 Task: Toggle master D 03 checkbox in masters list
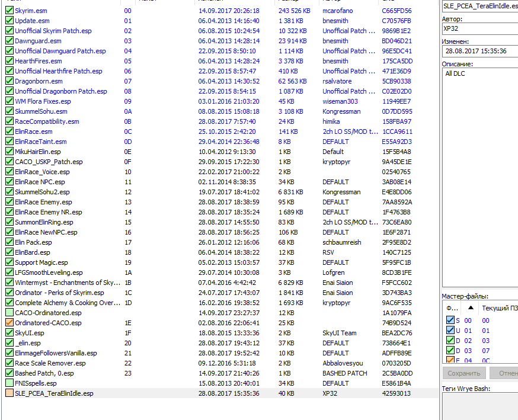click(x=450, y=350)
